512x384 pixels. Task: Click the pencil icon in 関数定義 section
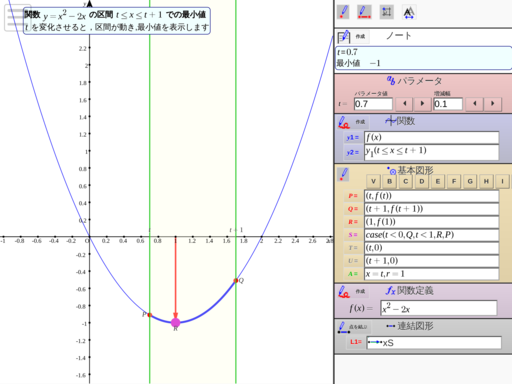pos(344,291)
